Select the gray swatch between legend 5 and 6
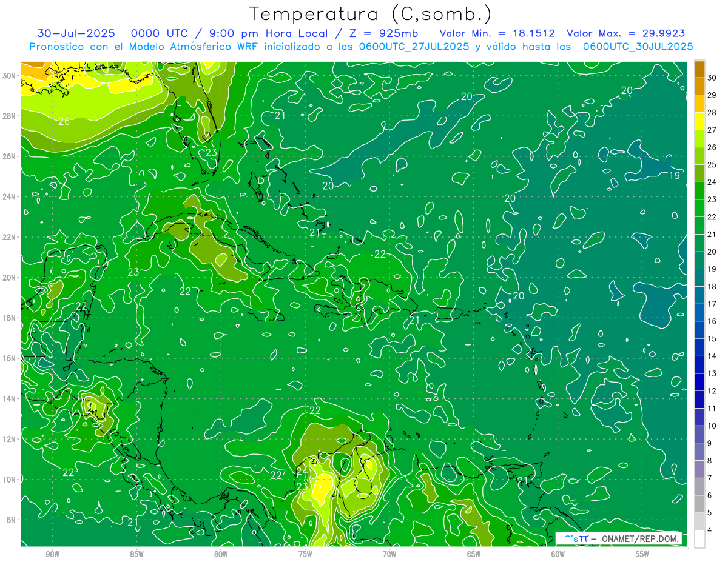The width and height of the screenshot is (728, 562). pyautogui.click(x=699, y=504)
